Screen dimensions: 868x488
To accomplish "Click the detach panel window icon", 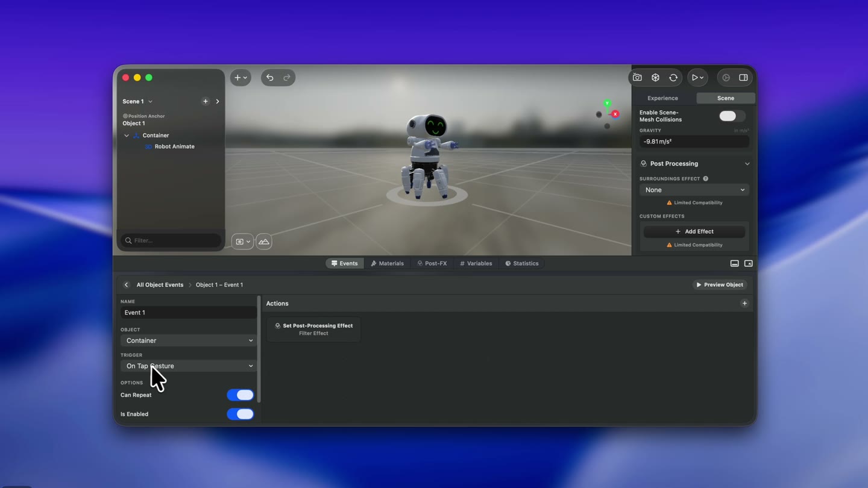I will click(748, 263).
